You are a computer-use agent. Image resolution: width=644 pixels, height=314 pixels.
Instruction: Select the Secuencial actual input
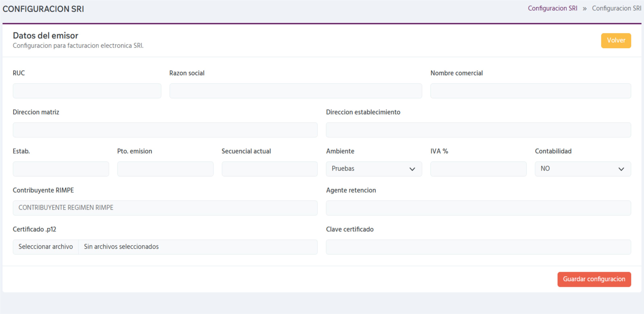269,169
